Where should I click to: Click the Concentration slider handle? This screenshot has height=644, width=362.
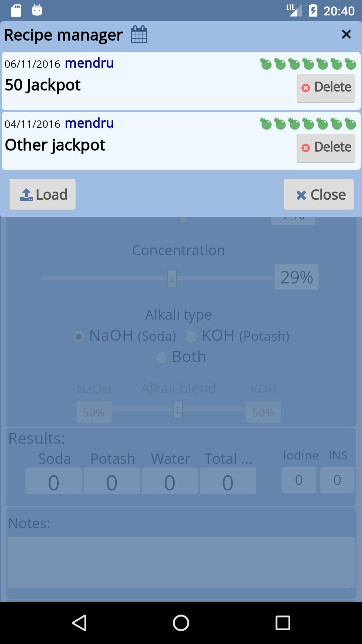point(172,278)
